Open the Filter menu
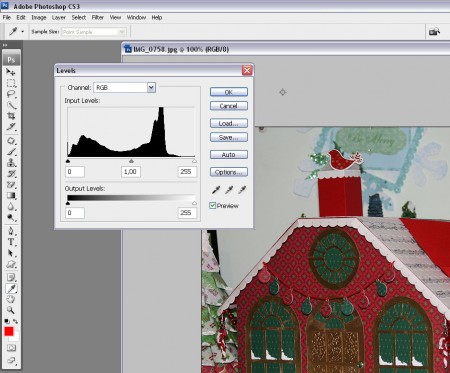Viewport: 450px width, 373px height. click(98, 17)
